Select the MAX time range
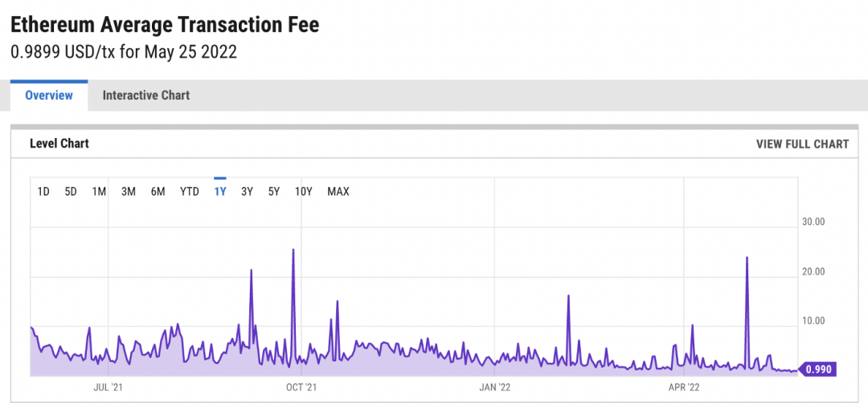 [338, 192]
